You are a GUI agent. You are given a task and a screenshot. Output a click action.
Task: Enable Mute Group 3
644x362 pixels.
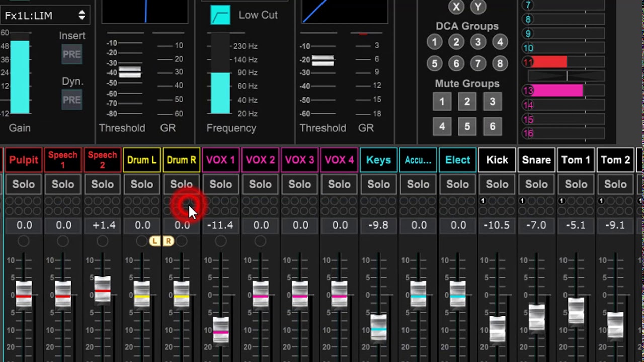pos(493,102)
